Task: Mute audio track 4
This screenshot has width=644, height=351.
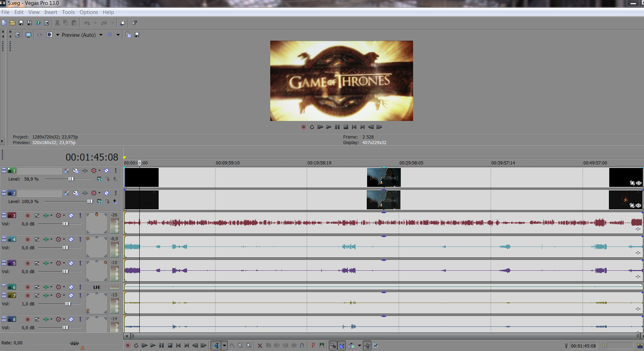Action: 71,239
